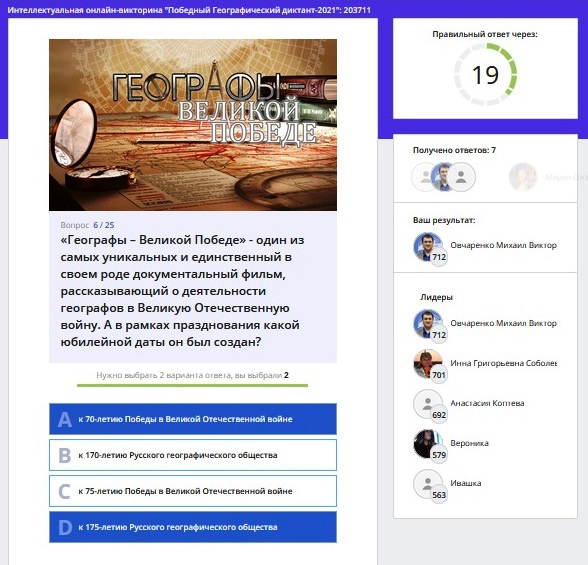
Task: Click the quiz title Победный Географический диктант-2021
Action: click(189, 10)
